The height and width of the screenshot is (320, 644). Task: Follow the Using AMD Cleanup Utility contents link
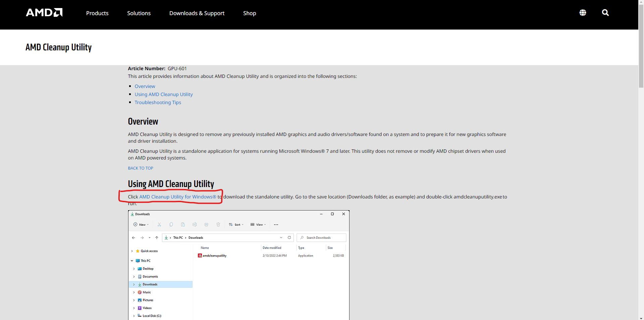(164, 94)
